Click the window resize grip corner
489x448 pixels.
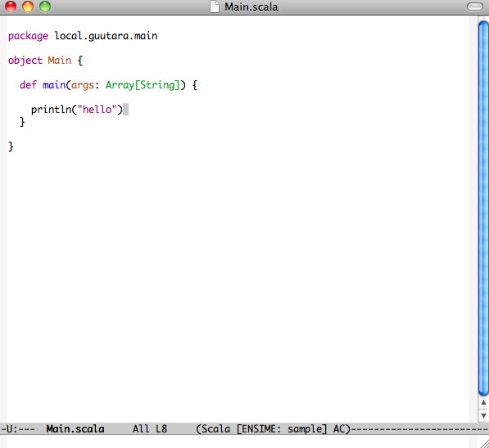pyautogui.click(x=484, y=443)
